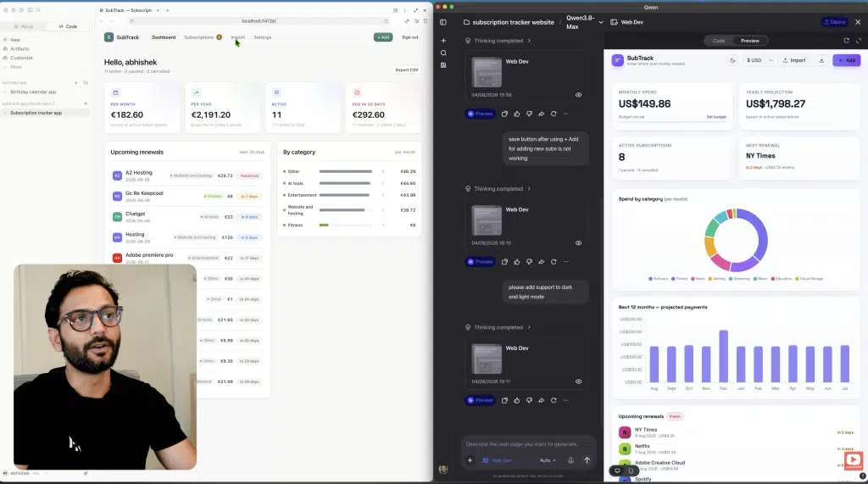Viewport: 868px width, 484px height.
Task: Open the Qwen3.8-Max model dropdown
Action: pyautogui.click(x=584, y=22)
